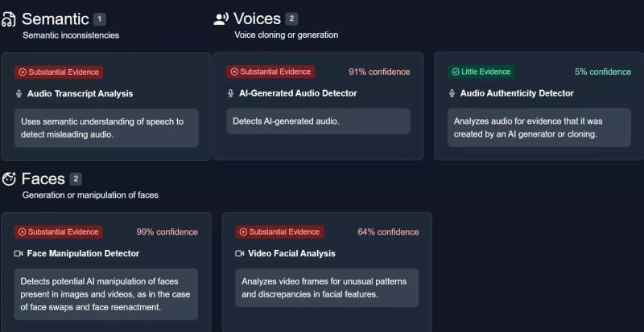Click the Faces count badge showing 2
The width and height of the screenshot is (644, 332).
[x=76, y=178]
